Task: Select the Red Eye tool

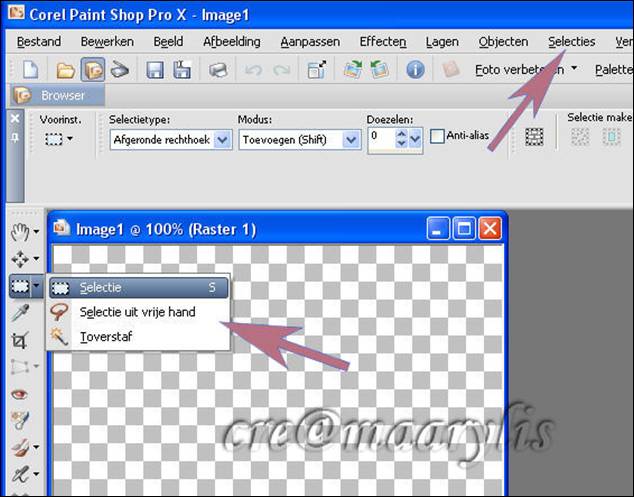Action: point(19,394)
